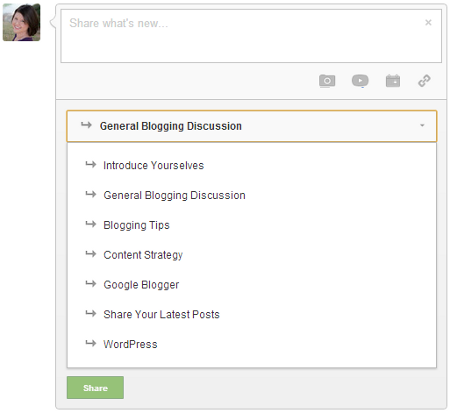
Task: Click the selected General Blogging Discussion header
Action: click(252, 126)
